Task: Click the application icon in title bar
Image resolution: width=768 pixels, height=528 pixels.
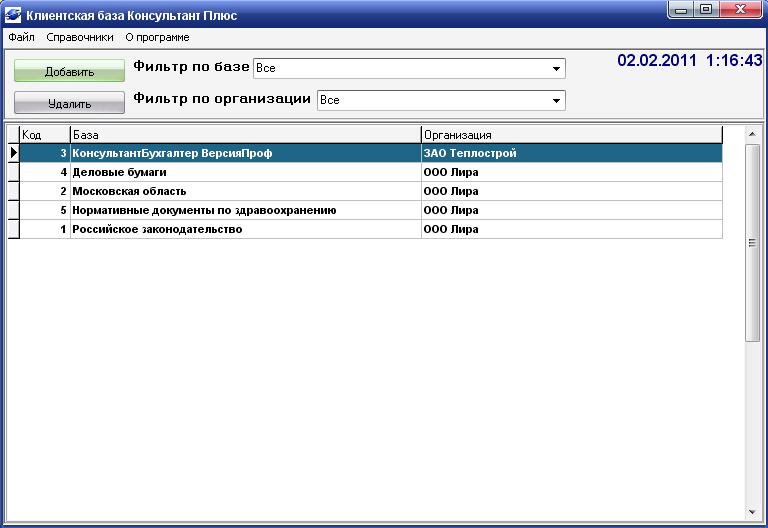Action: tap(13, 14)
